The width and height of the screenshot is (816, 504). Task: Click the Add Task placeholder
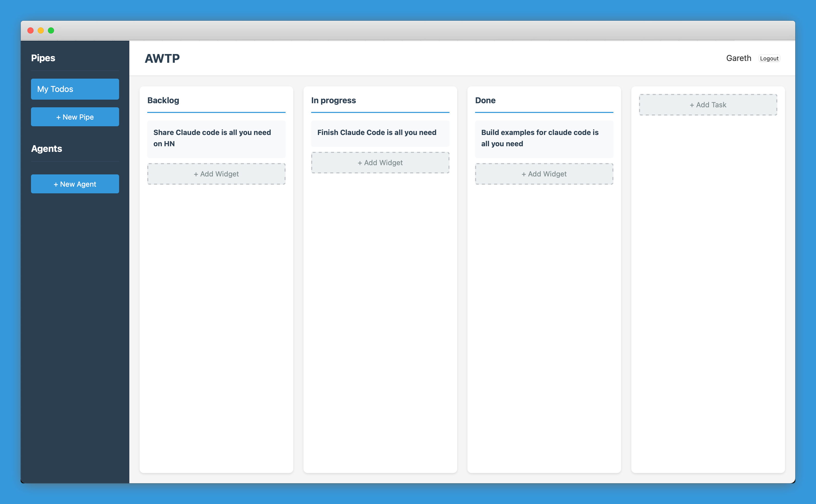click(x=708, y=105)
